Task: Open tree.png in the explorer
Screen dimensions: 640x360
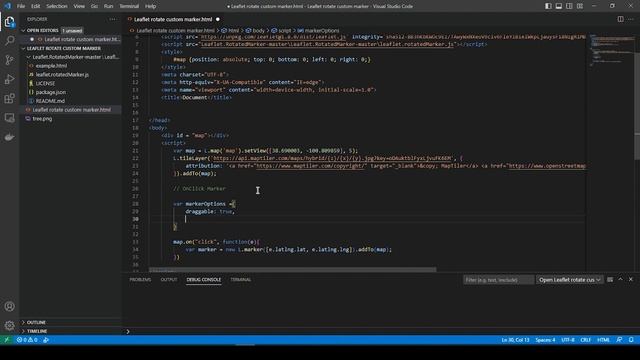Action: tap(42, 119)
